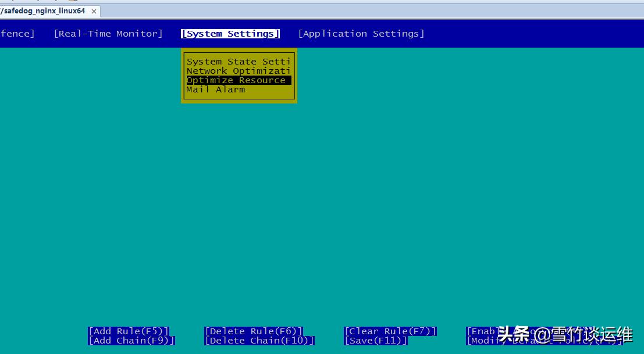Click Add Chain(F9) button
This screenshot has width=644, height=354.
[x=131, y=341]
